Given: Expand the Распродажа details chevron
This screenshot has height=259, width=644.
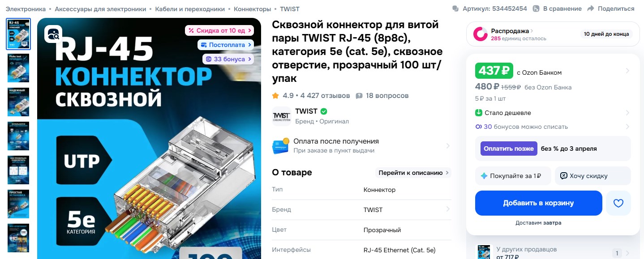Looking at the screenshot, I should (x=532, y=31).
